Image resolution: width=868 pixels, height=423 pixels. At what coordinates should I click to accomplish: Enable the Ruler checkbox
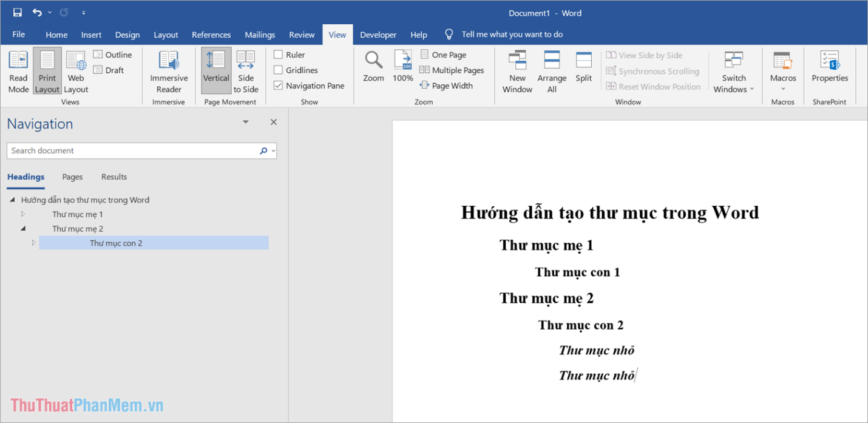pos(277,54)
